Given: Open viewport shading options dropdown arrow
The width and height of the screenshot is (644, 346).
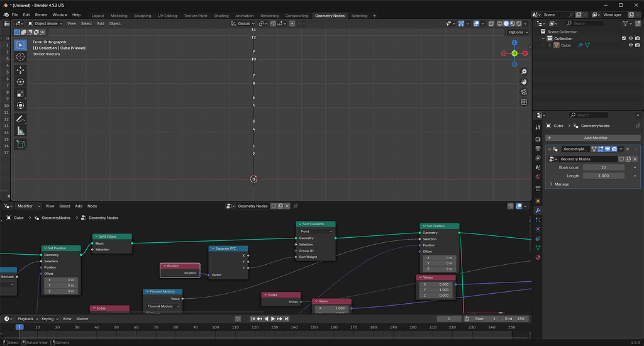Looking at the screenshot, I should pyautogui.click(x=525, y=23).
